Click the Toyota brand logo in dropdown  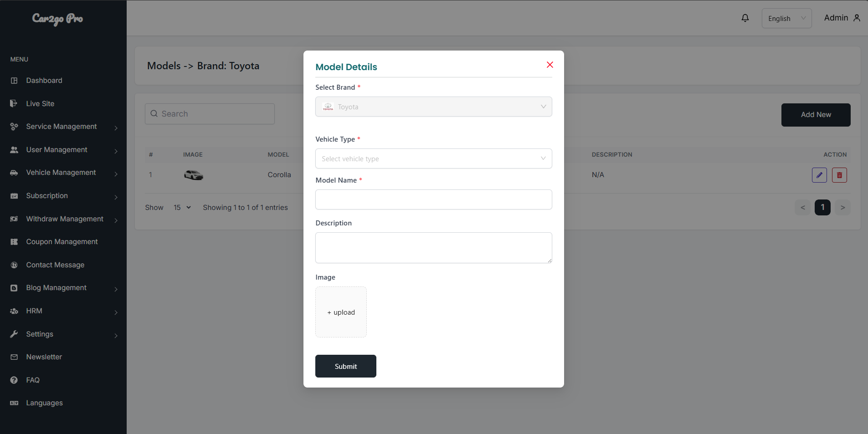click(x=328, y=107)
